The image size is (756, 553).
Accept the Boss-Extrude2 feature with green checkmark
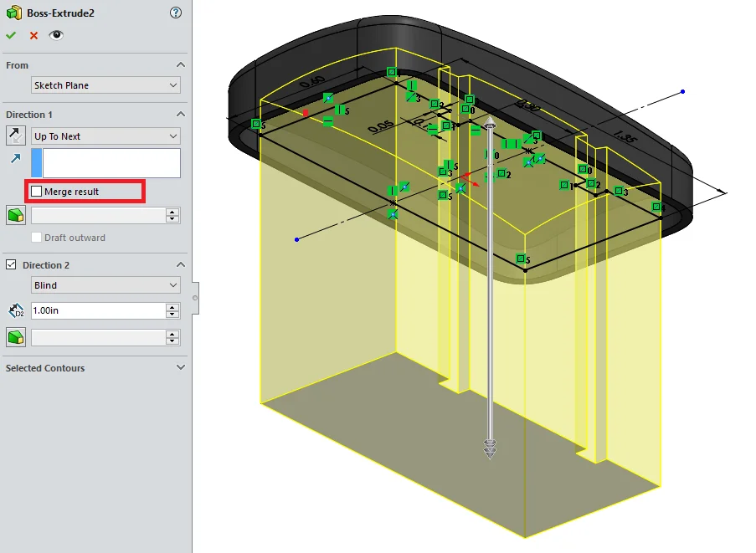click(x=11, y=35)
